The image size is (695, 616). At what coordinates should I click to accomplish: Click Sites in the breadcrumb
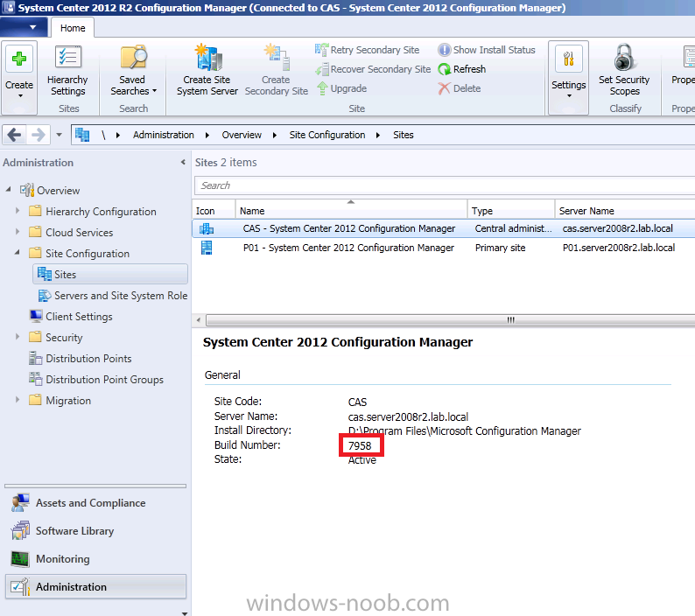(403, 135)
